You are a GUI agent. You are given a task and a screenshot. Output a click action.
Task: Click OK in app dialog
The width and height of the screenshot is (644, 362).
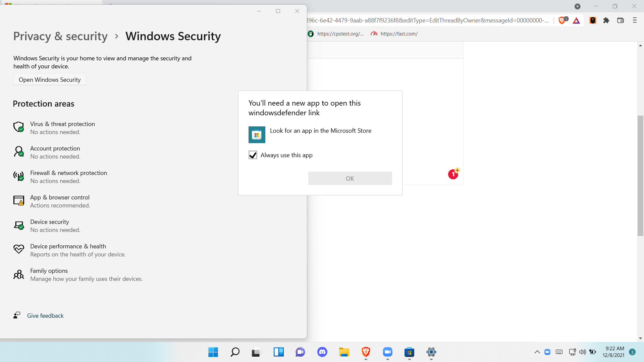pyautogui.click(x=350, y=178)
